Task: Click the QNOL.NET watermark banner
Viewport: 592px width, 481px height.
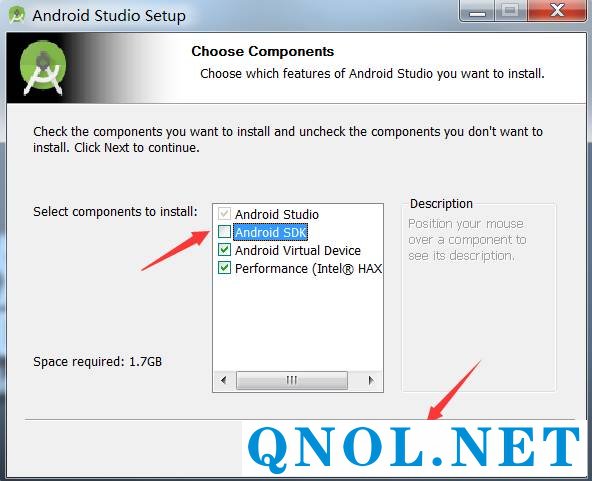Action: (x=414, y=448)
